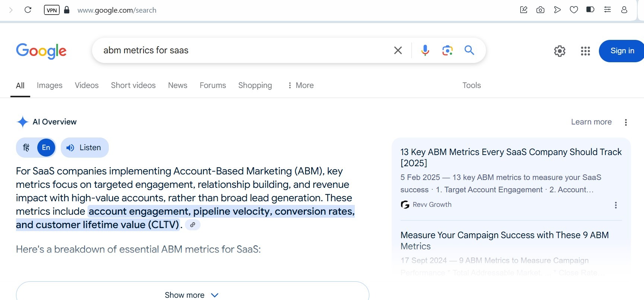The height and width of the screenshot is (300, 644).
Task: Switch to the News tab
Action: point(178,85)
